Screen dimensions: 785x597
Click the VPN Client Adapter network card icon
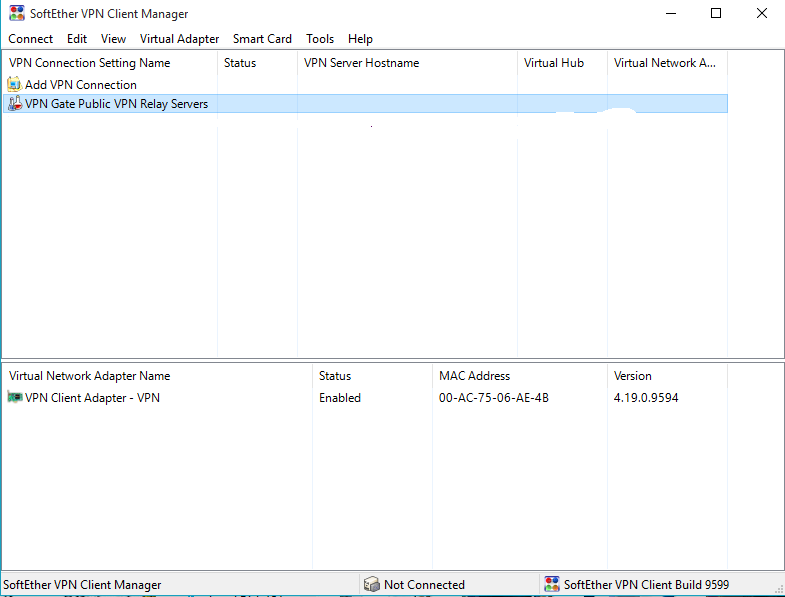[x=15, y=397]
